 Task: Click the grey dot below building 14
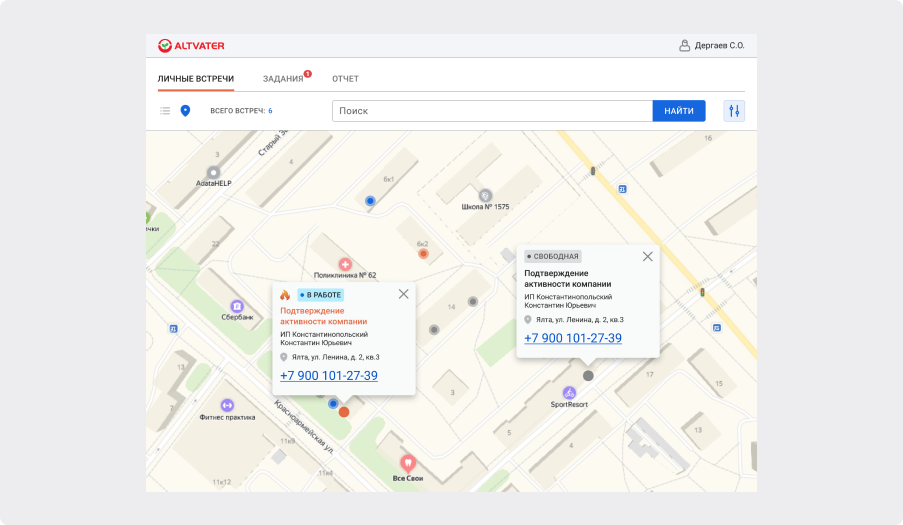(434, 330)
